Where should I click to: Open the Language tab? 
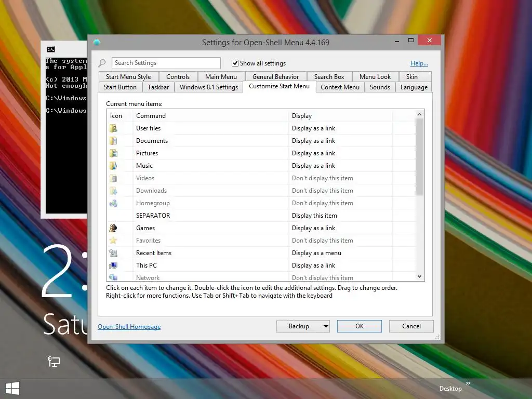414,87
